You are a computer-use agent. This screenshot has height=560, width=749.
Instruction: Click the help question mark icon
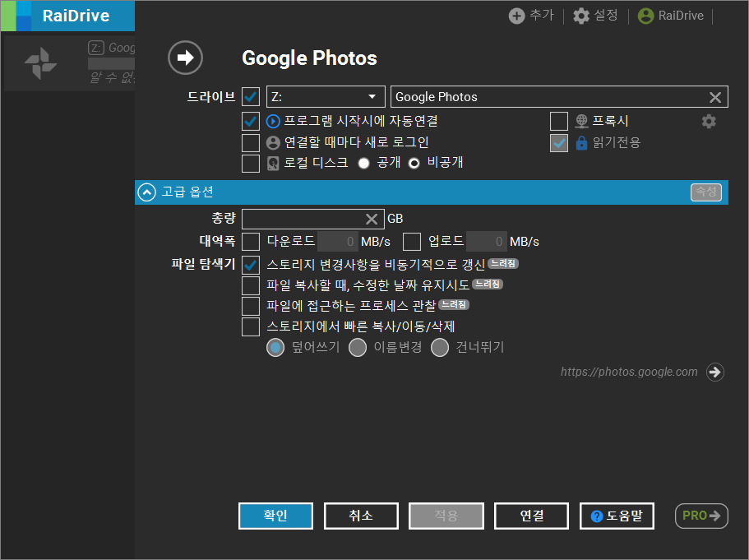(x=597, y=516)
